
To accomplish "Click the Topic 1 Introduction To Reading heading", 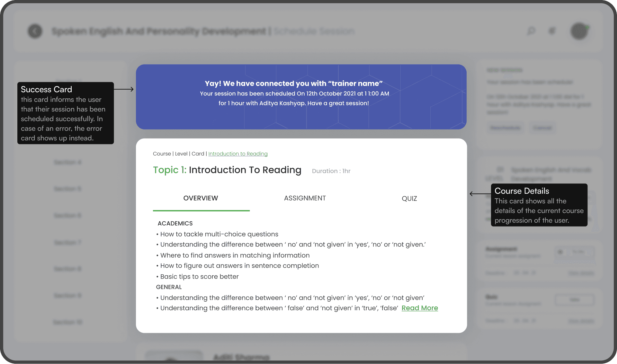I will pyautogui.click(x=227, y=170).
